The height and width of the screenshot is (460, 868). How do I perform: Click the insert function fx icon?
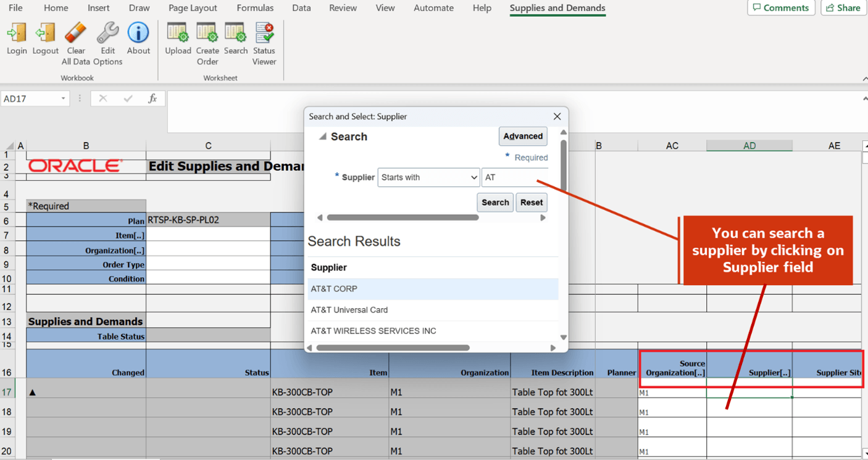[152, 99]
